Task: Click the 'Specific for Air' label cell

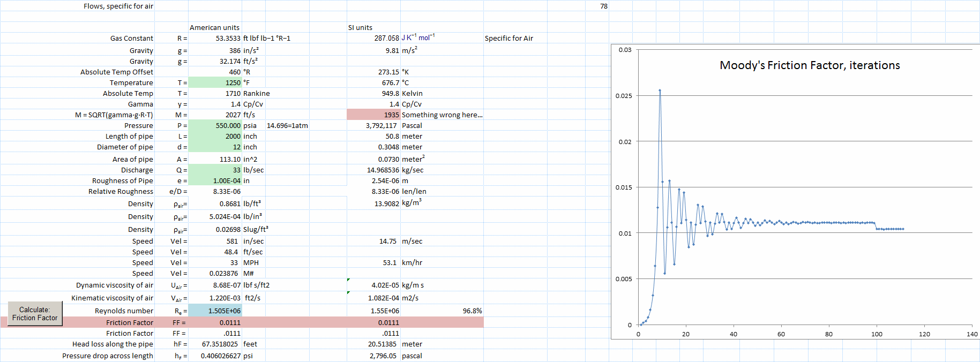Action: (x=509, y=38)
